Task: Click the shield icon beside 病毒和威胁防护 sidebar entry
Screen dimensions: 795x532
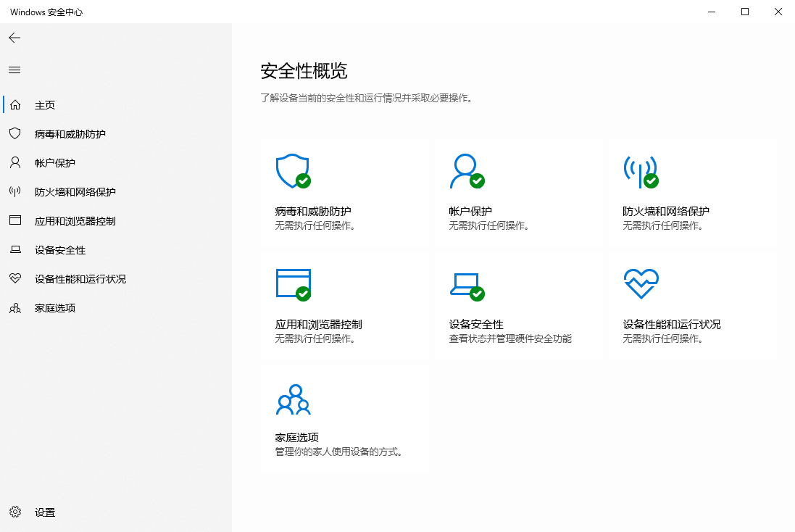Action: (x=14, y=133)
